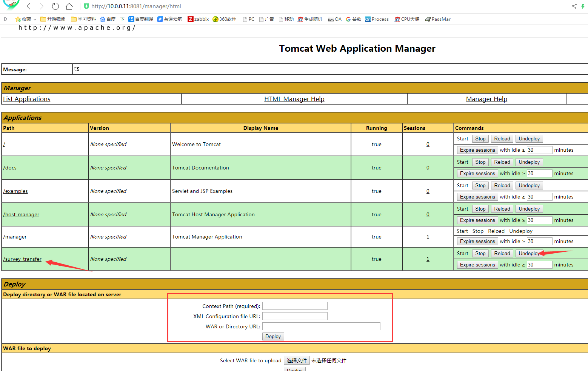
Task: Click the idle minutes field in /examples row
Action: (539, 197)
